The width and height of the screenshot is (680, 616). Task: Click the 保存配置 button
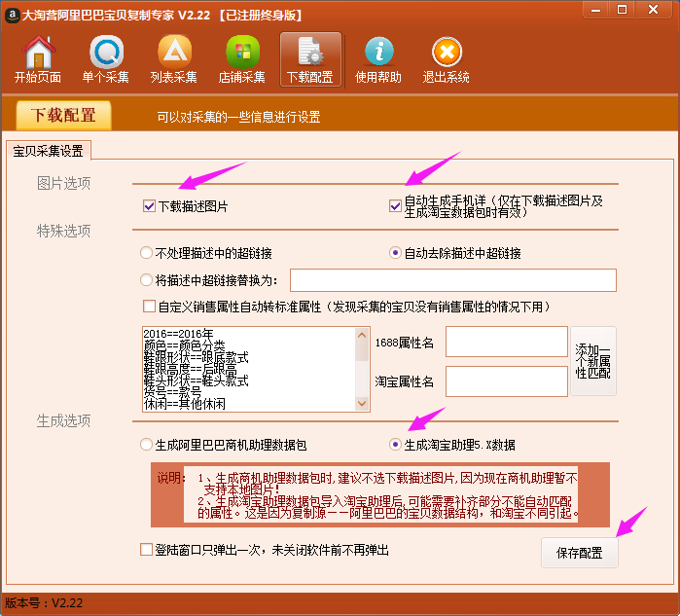point(580,553)
